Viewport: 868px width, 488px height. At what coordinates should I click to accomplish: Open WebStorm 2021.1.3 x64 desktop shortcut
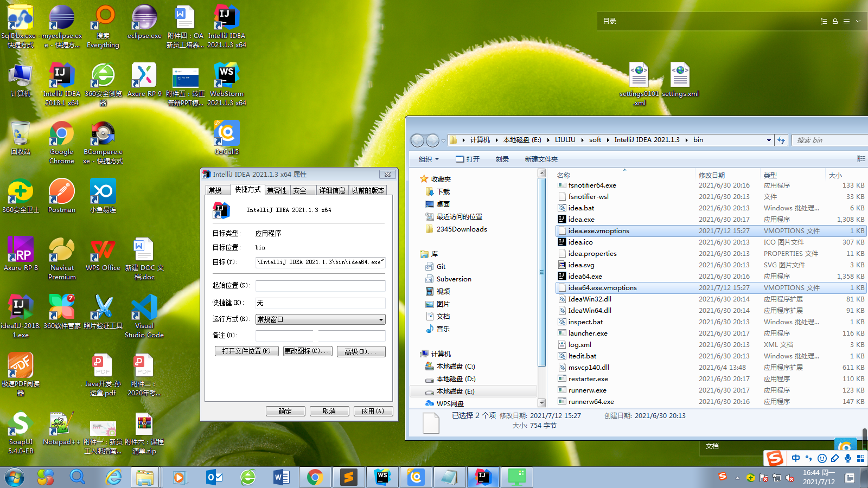click(x=227, y=84)
